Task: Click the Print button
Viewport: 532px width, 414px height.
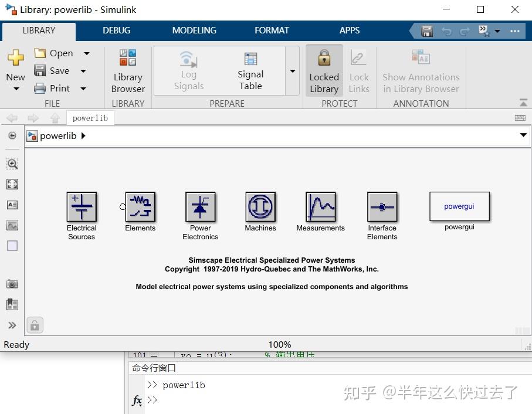Action: 52,89
